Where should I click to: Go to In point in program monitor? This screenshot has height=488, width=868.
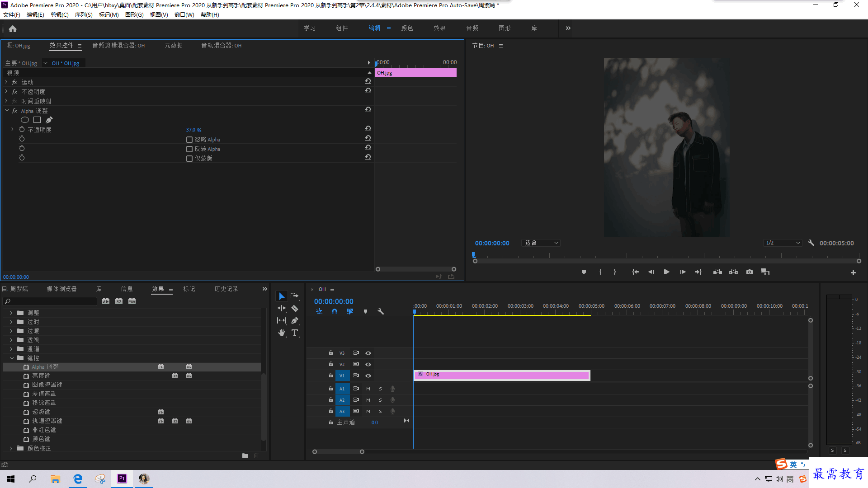tap(635, 272)
